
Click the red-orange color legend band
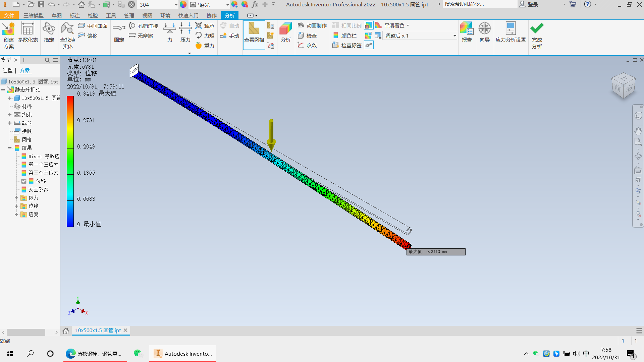tap(70, 109)
